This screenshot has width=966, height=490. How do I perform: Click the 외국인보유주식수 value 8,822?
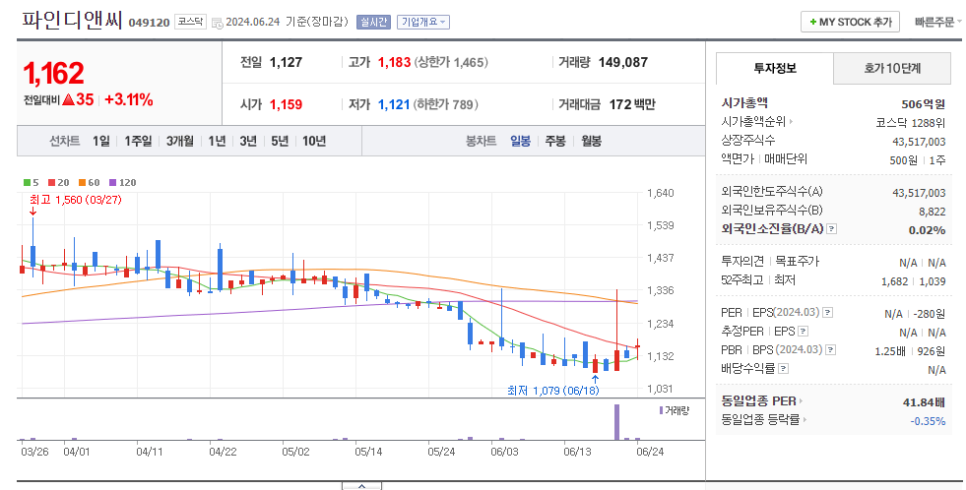tap(932, 211)
